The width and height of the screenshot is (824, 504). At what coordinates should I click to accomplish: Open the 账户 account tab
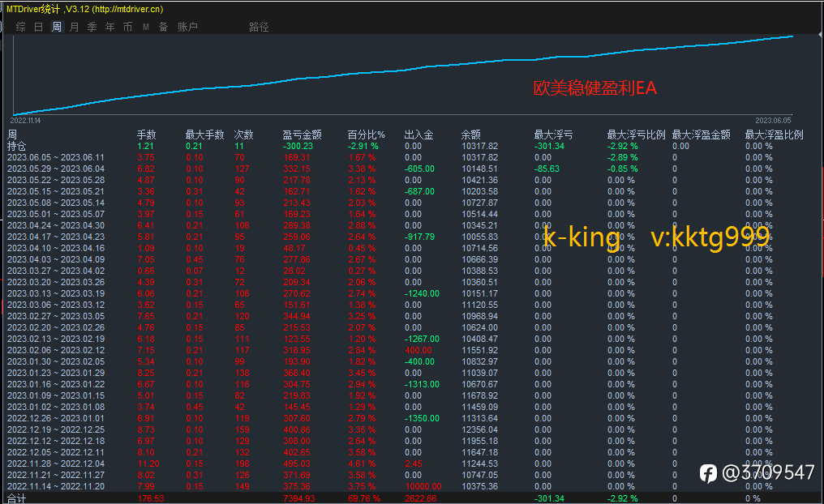[187, 27]
